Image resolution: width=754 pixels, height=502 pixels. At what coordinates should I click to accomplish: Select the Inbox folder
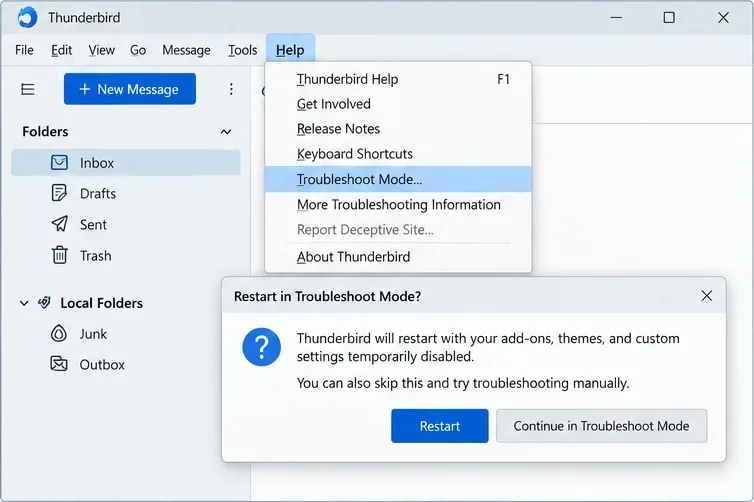pyautogui.click(x=126, y=163)
